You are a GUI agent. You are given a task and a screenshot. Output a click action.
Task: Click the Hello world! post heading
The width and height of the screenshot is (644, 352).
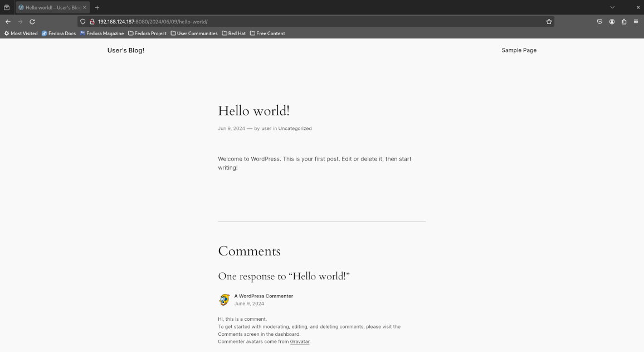[254, 110]
